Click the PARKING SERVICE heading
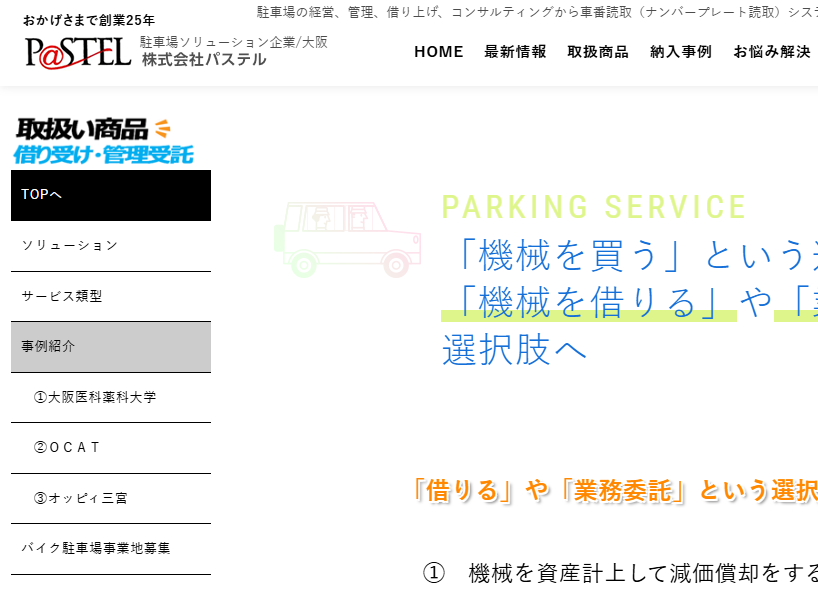The width and height of the screenshot is (818, 589). coord(594,207)
